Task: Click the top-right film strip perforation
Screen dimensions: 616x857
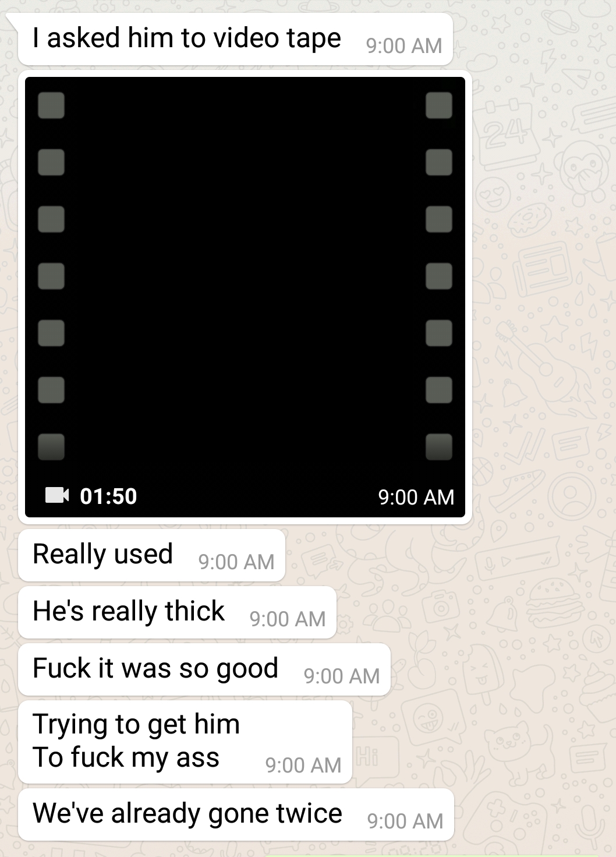Action: [439, 105]
